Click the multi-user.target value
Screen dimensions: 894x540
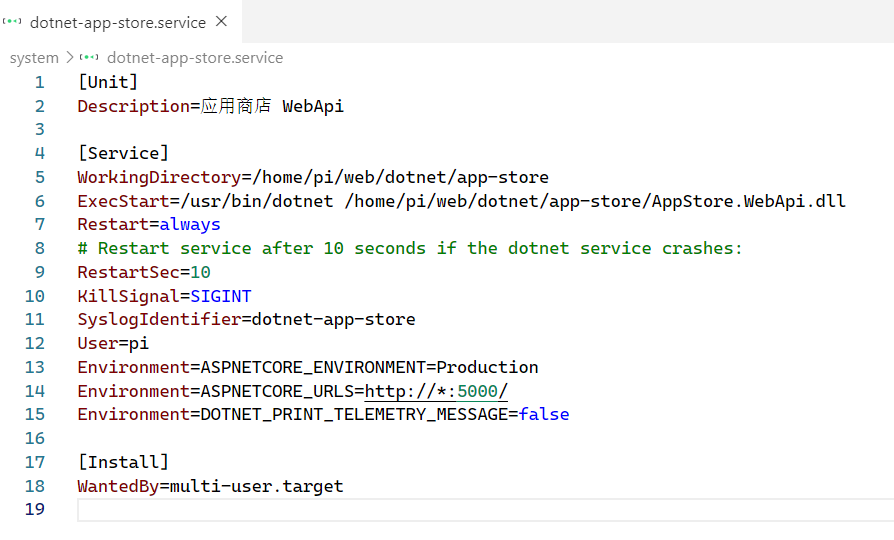coord(256,486)
